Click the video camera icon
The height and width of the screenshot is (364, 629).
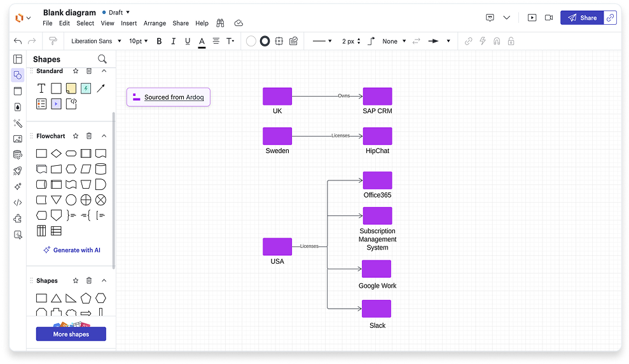point(548,18)
